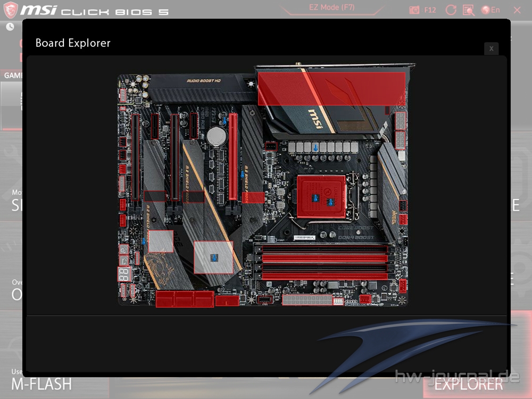The width and height of the screenshot is (532, 399).
Task: Select the lower 8-pin CPU power connector
Action: click(x=400, y=140)
